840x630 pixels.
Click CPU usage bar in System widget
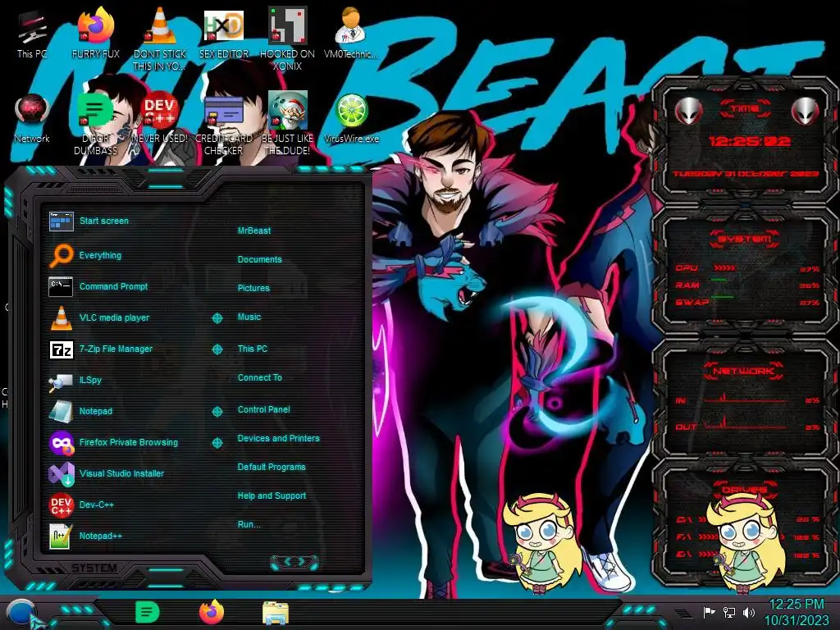click(x=724, y=268)
